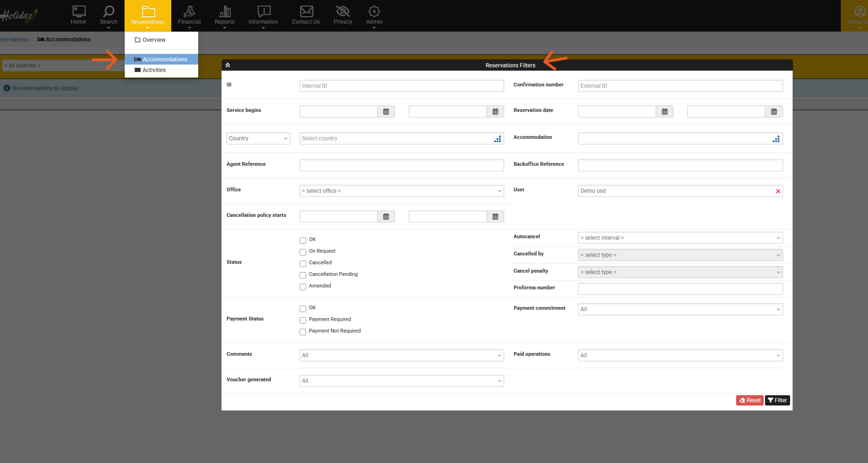This screenshot has height=463, width=868.
Task: Focus the Internal ID input field
Action: click(x=401, y=86)
